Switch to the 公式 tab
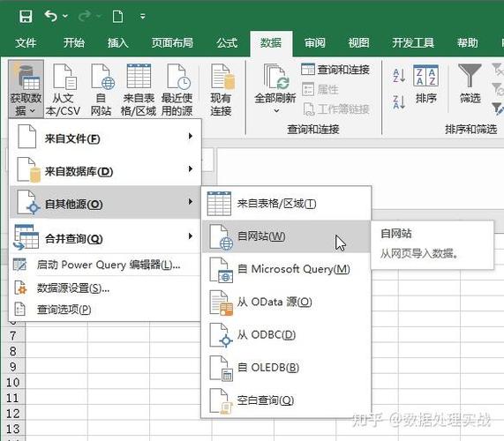Screen dimensions: 504x441 pyautogui.click(x=227, y=42)
